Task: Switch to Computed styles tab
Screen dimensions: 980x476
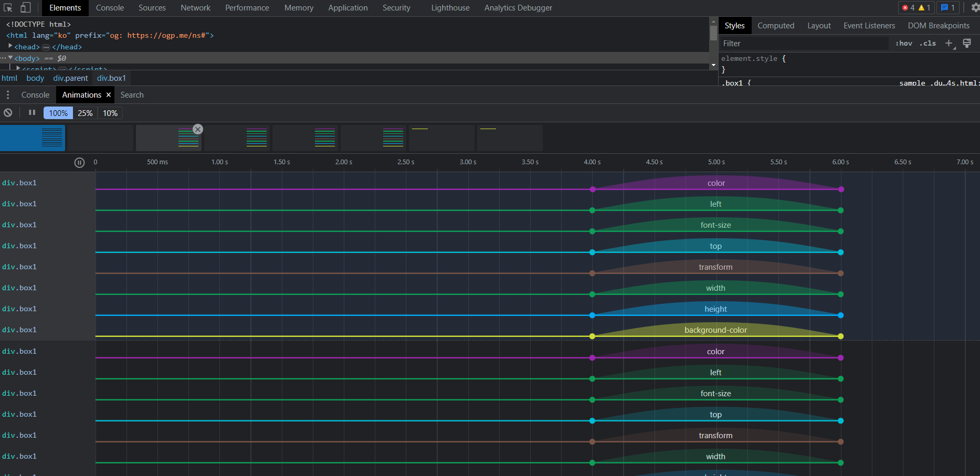Action: 776,26
